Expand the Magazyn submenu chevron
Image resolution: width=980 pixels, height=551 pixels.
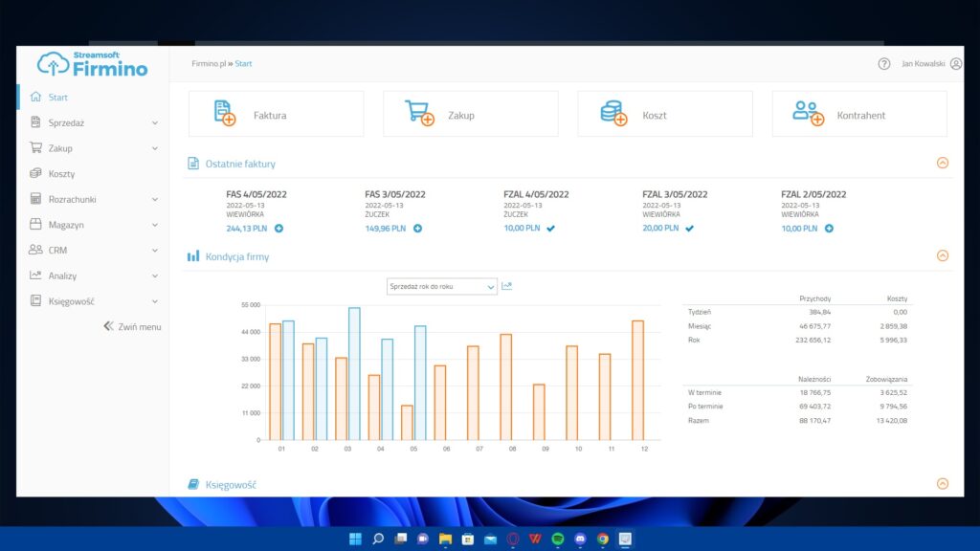(x=154, y=225)
